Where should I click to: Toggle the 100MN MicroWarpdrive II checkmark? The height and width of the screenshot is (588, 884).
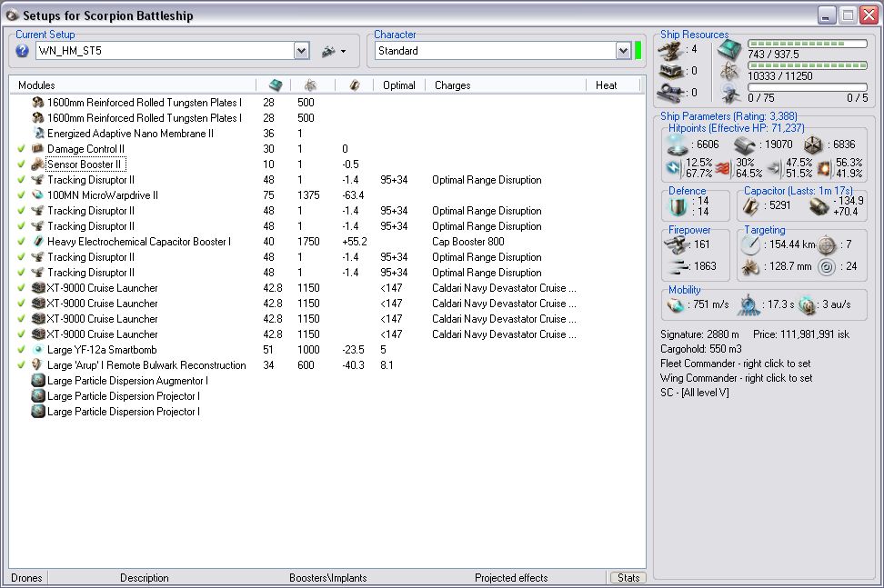tap(22, 194)
